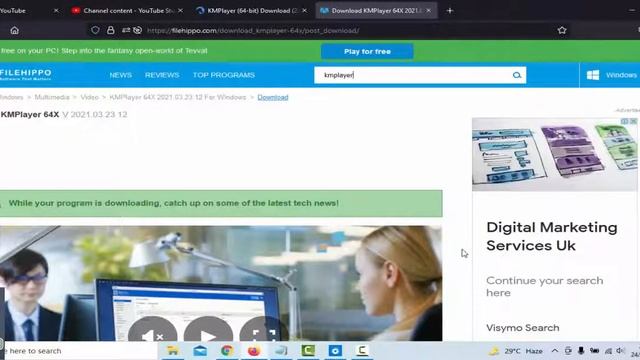Select Download KMPlayer 64X 2021 tab
The image size is (640, 360).
pyautogui.click(x=376, y=11)
